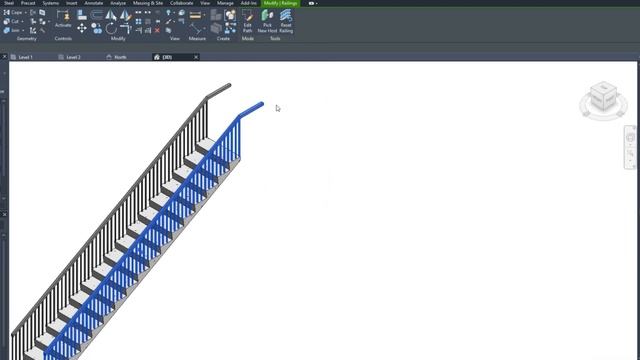Close the upper left docked panel

4,57
